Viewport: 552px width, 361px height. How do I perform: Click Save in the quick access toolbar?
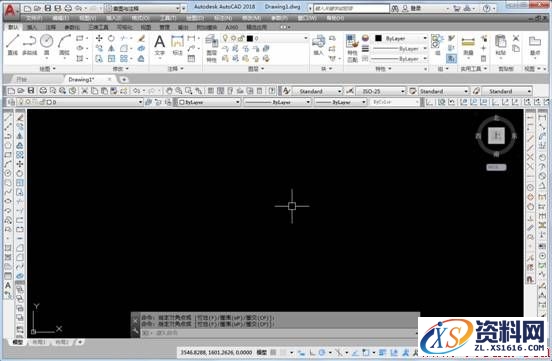[48, 8]
